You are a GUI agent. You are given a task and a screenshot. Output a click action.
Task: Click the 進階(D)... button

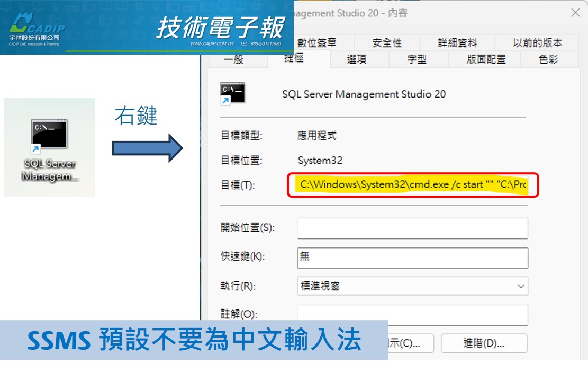tap(484, 343)
